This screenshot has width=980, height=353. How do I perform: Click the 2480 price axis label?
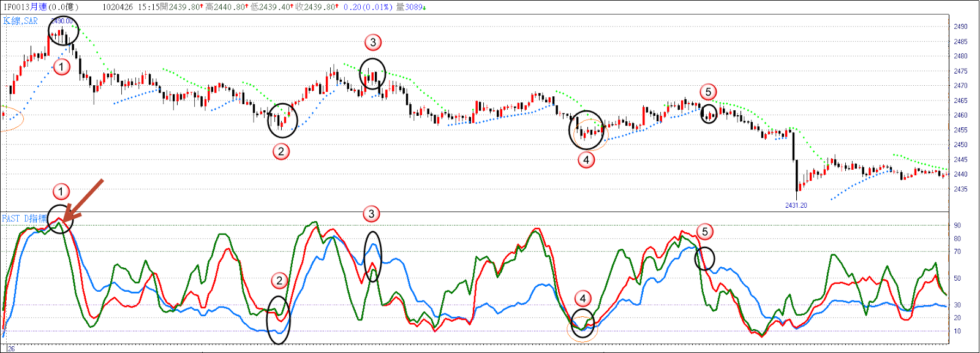pos(960,56)
